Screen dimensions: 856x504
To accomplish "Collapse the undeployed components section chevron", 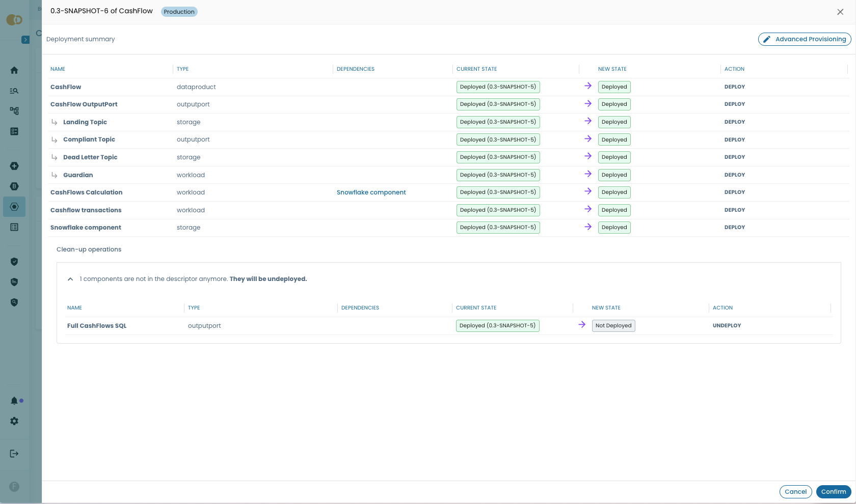I will click(70, 279).
